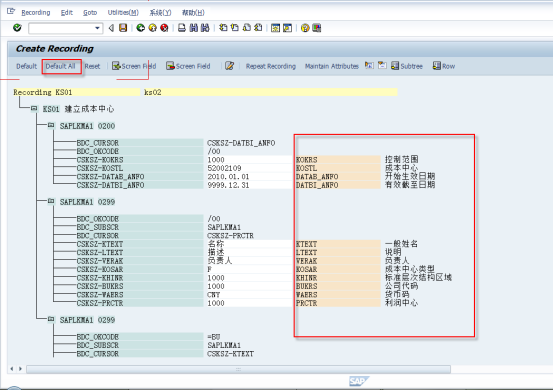The image size is (553, 390).
Task: Select the CSKSZ-KOSTL field row
Action: [140, 168]
